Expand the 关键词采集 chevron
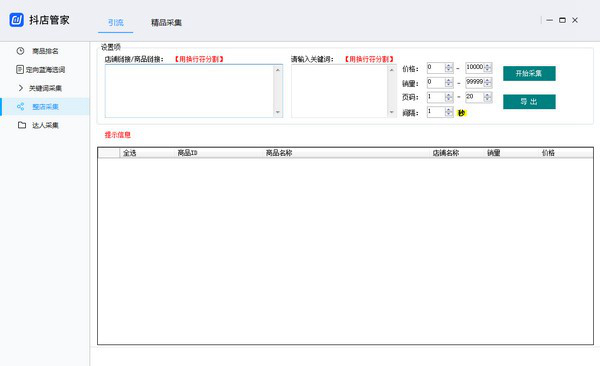Image resolution: width=600 pixels, height=366 pixels. [21, 88]
